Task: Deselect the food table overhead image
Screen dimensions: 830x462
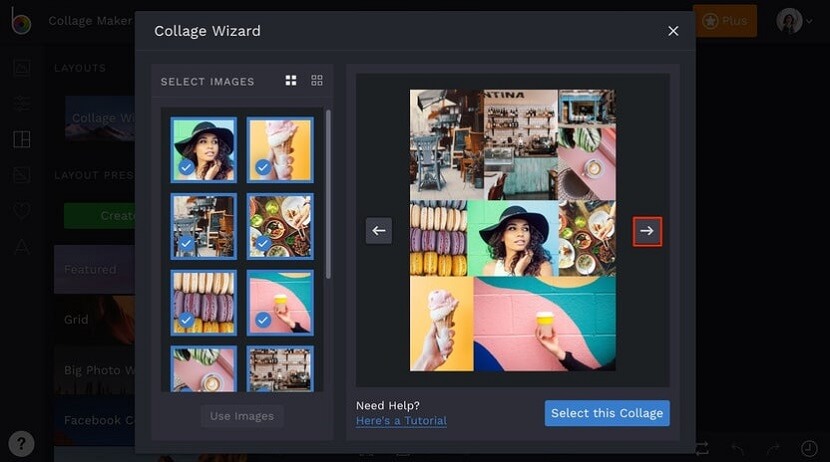Action: [x=280, y=227]
